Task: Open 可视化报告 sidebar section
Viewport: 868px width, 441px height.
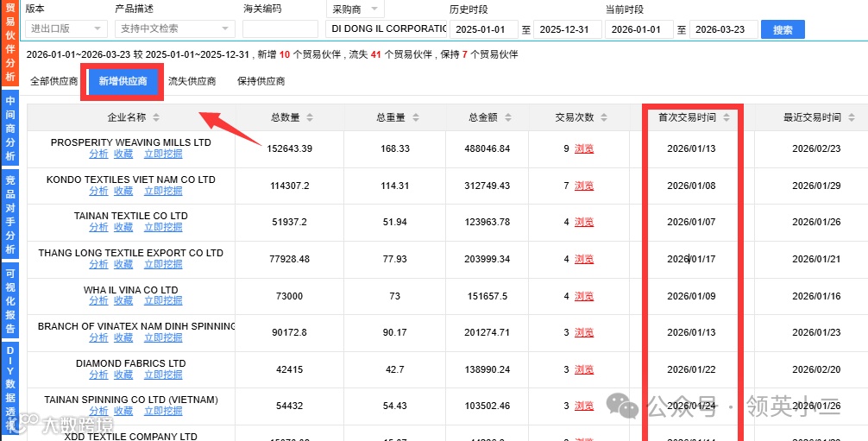Action: [9, 301]
